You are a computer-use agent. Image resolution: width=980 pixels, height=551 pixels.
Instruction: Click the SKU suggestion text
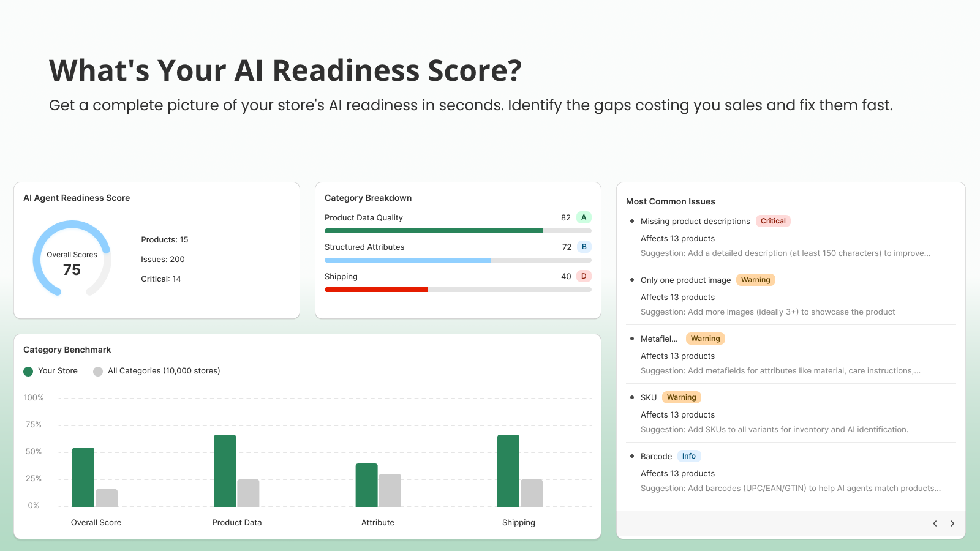click(774, 430)
